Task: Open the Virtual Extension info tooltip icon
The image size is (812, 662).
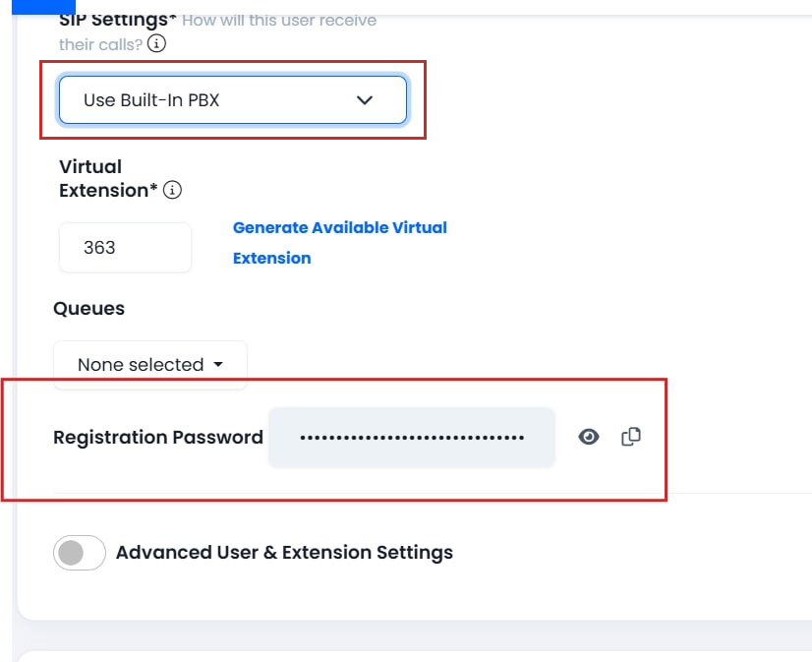Action: point(172,191)
